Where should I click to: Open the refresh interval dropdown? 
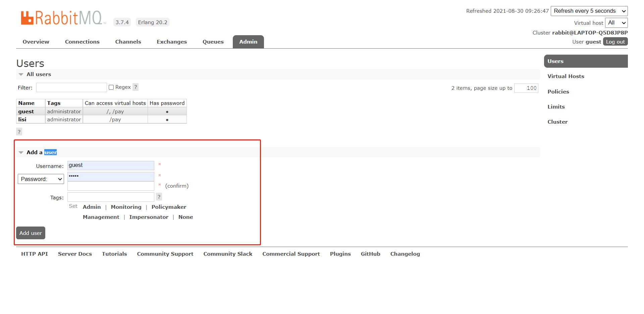point(589,11)
